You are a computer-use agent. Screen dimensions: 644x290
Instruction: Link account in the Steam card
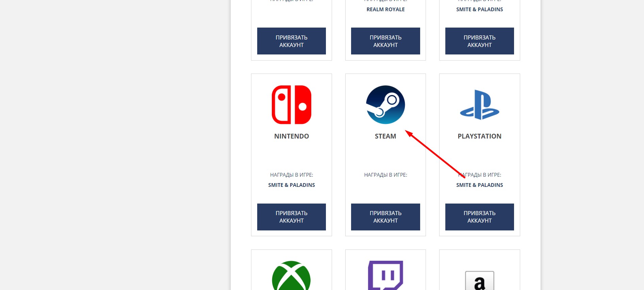385,217
